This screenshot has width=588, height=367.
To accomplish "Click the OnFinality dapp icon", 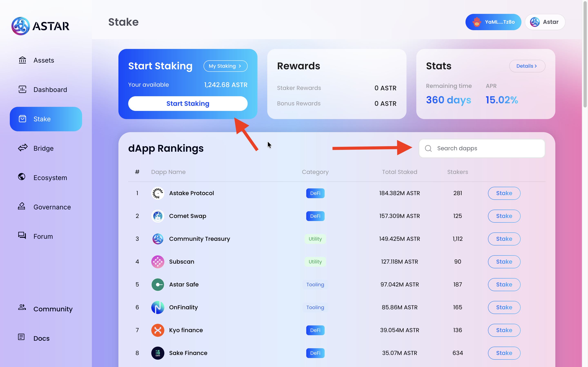I will pyautogui.click(x=158, y=307).
